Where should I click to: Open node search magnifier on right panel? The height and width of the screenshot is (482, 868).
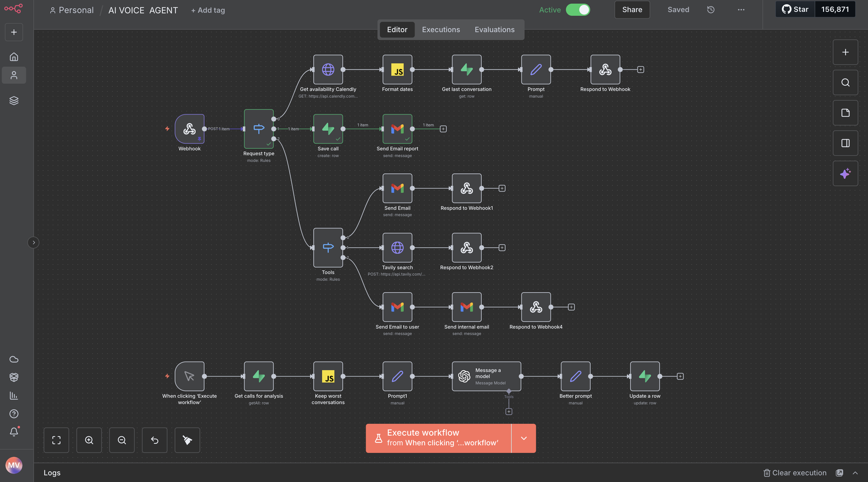[845, 83]
